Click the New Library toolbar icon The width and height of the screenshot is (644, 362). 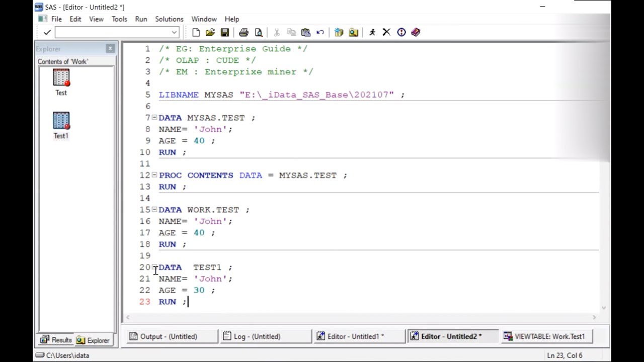tap(339, 32)
